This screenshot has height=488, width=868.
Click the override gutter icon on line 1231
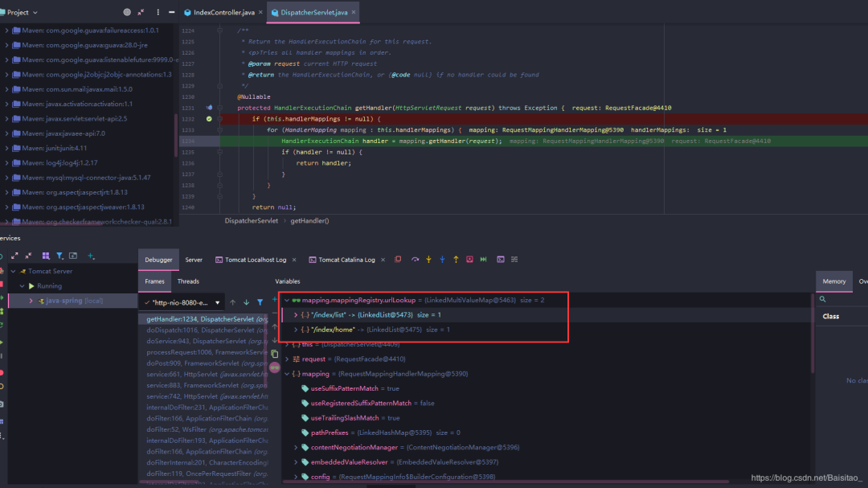209,108
